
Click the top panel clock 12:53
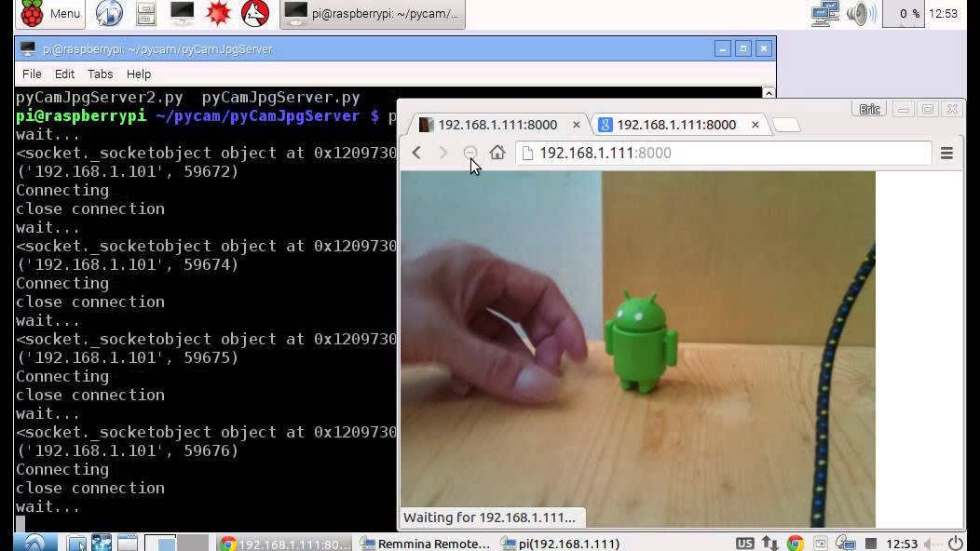943,14
